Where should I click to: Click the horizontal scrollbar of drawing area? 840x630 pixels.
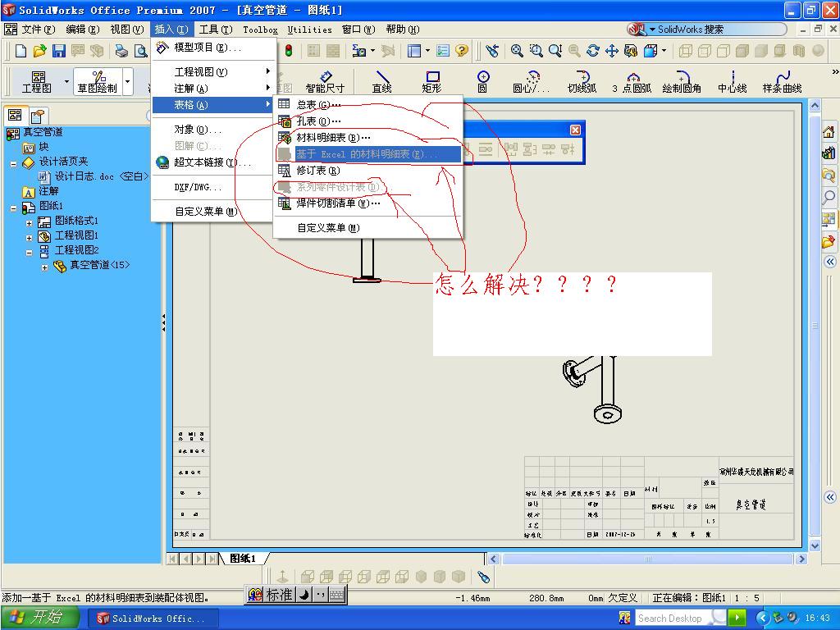[648, 559]
